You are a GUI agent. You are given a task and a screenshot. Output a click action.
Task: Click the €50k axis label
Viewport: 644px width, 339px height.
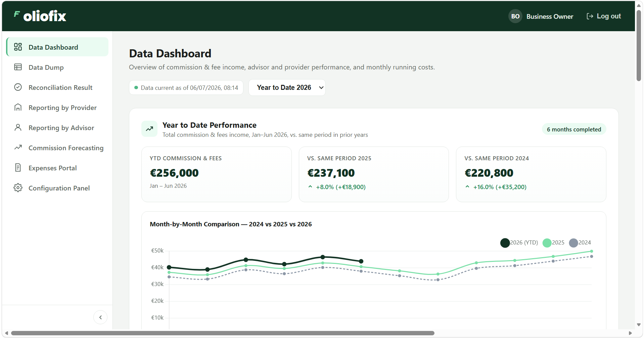[157, 250]
